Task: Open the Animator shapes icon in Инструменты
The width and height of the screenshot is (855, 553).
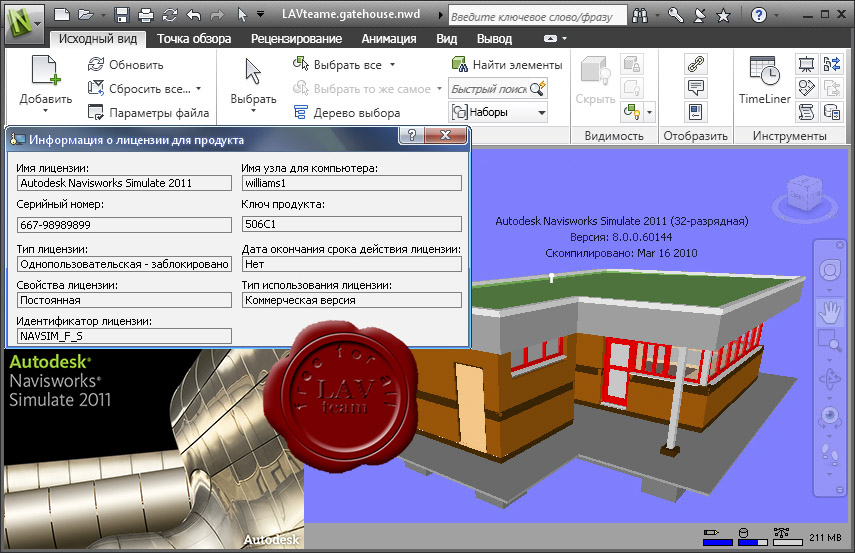Action: coord(806,88)
